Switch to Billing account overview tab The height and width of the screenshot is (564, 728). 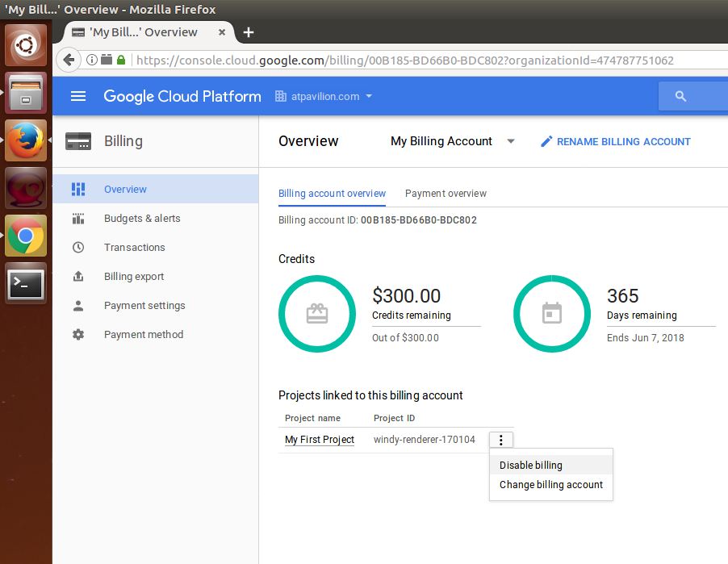[x=332, y=194]
